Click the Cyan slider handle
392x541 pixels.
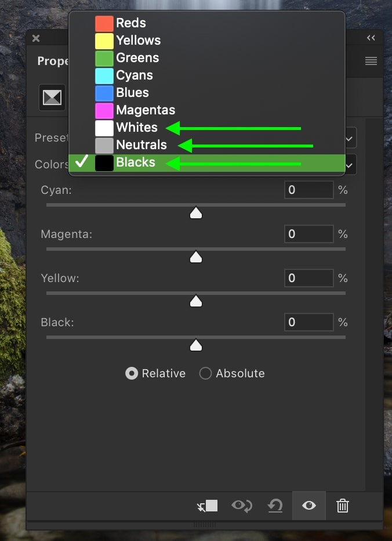pos(196,213)
